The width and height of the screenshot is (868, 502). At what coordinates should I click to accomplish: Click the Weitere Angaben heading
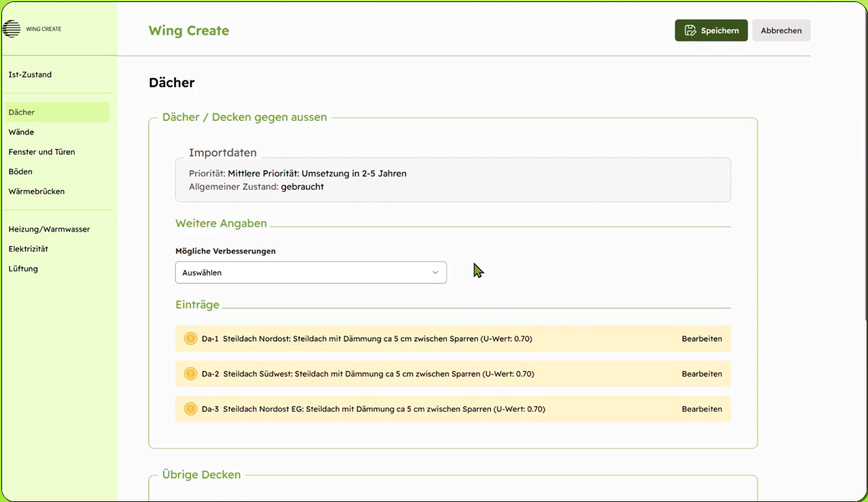pos(221,223)
